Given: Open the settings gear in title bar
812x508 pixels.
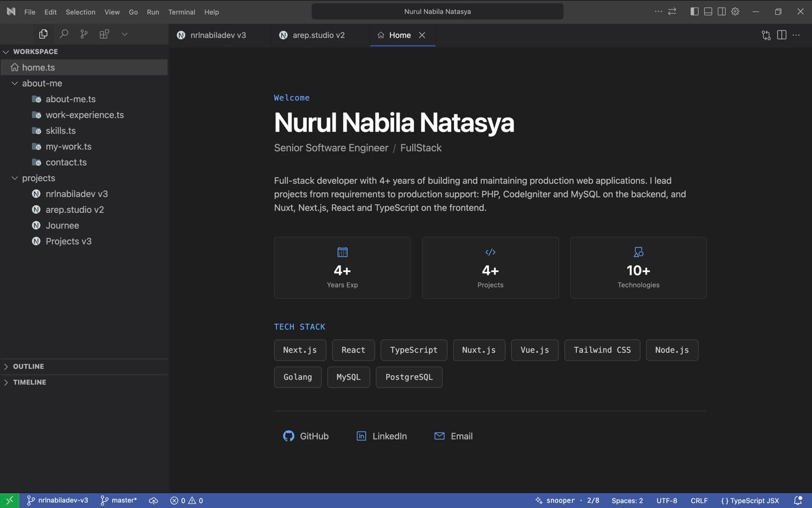Looking at the screenshot, I should pos(735,11).
